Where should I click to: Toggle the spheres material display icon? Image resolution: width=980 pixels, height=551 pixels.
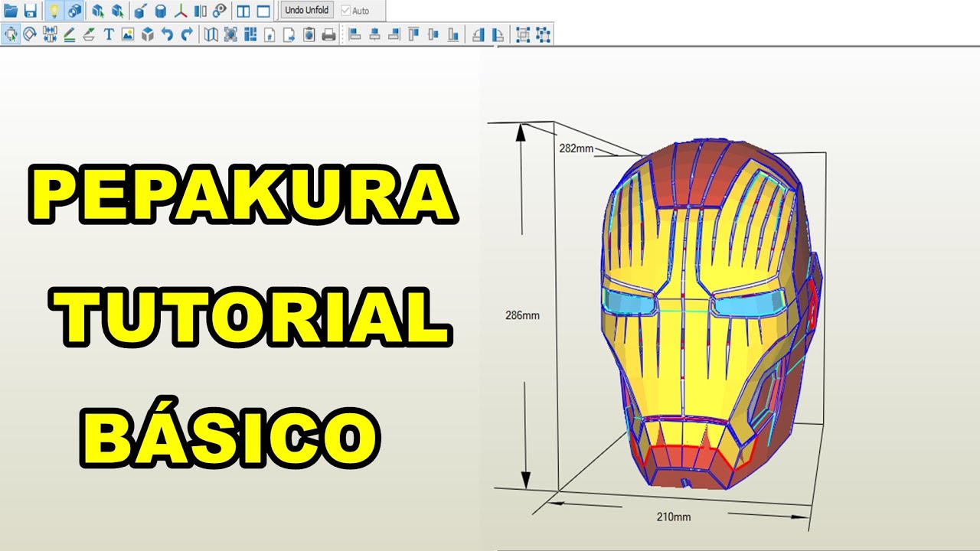[74, 11]
